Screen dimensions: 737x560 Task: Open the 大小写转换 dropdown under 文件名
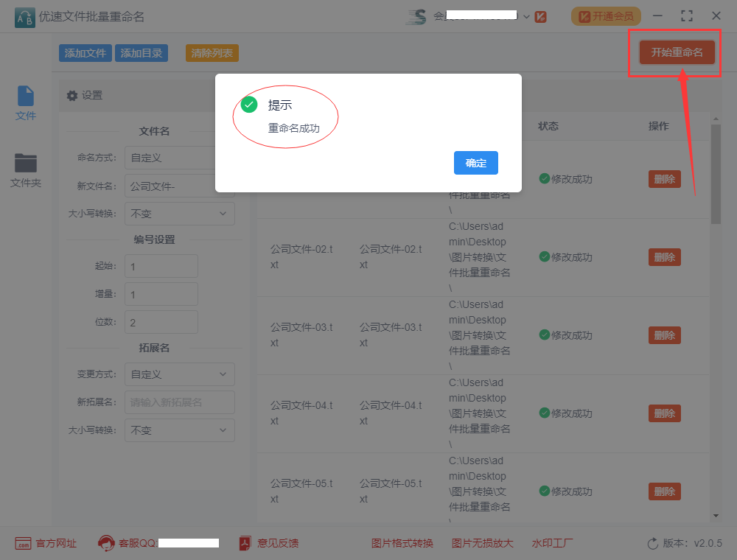(x=179, y=214)
